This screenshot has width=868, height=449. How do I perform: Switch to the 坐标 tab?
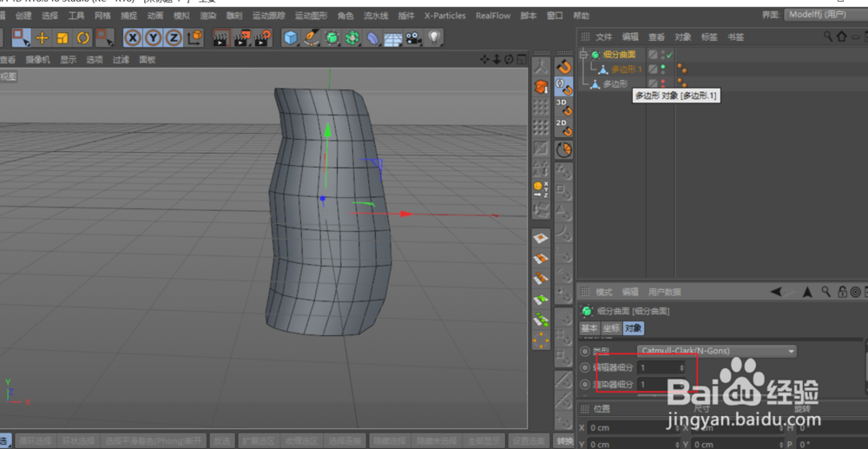[611, 328]
